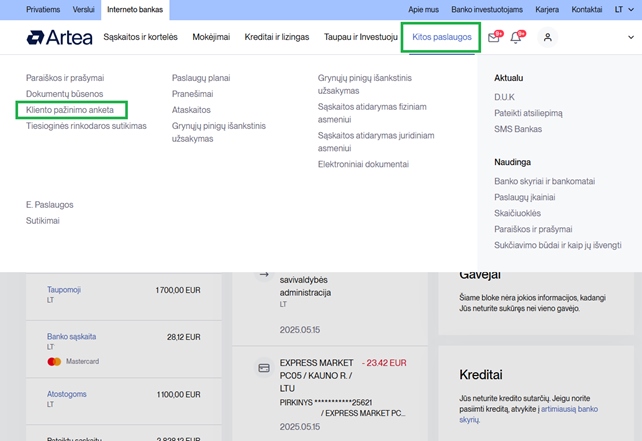
Task: Open the Taupomoji account
Action: pyautogui.click(x=63, y=290)
